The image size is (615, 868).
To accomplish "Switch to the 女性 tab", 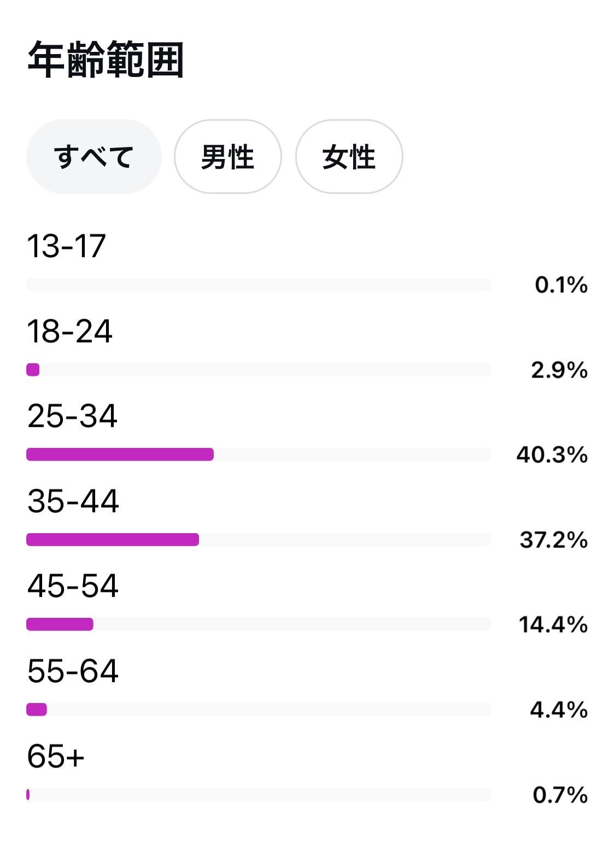I will [x=349, y=157].
